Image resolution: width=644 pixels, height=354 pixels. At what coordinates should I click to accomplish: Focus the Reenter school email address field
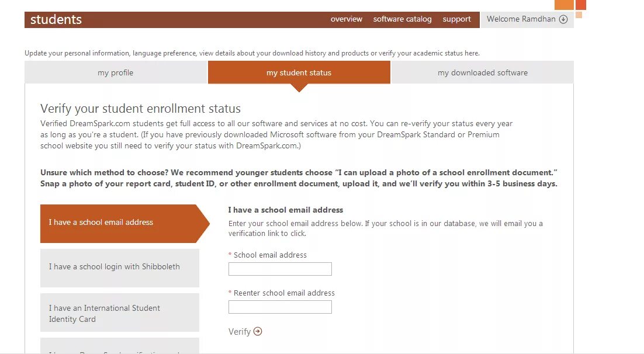[280, 307]
